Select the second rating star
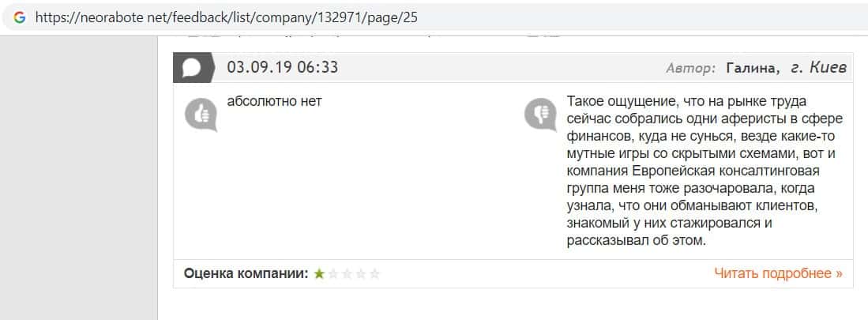 (333, 274)
